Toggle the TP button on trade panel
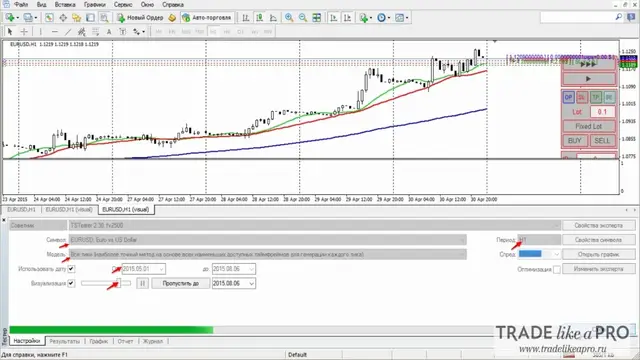Viewport: 640px width, 360px height. coord(596,97)
